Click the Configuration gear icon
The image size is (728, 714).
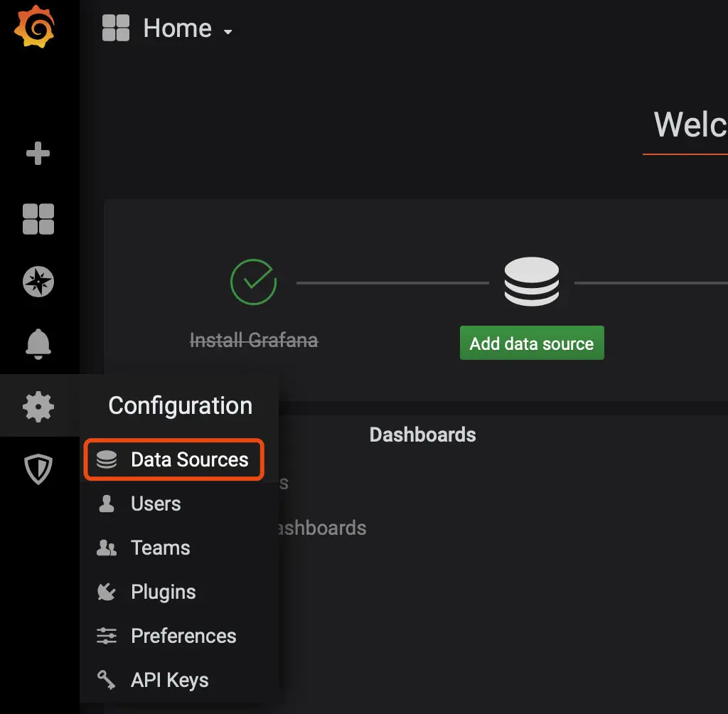[x=38, y=407]
